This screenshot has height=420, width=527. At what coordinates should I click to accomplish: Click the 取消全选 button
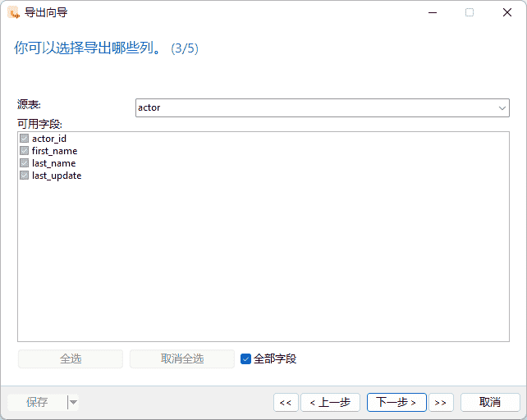click(x=182, y=358)
